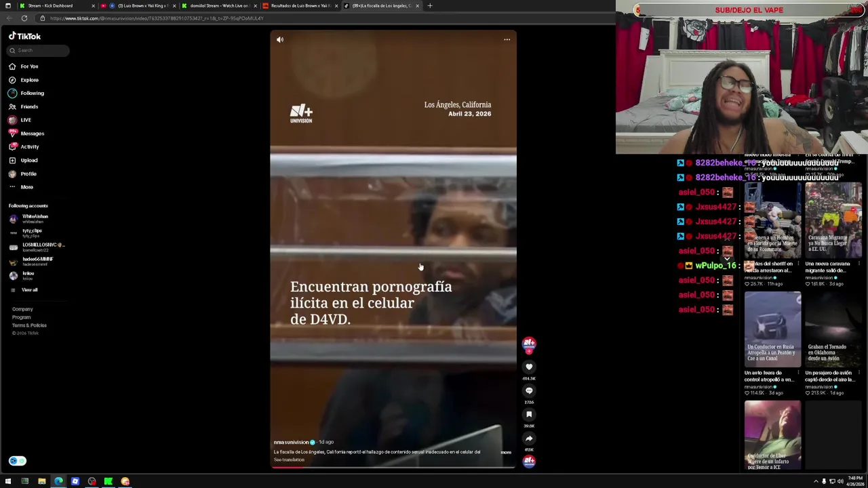Open volume icon in system tray
The image size is (868, 488).
pos(840,481)
